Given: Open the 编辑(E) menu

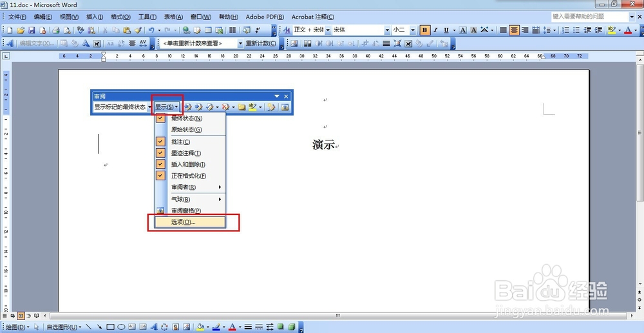Looking at the screenshot, I should coord(43,17).
